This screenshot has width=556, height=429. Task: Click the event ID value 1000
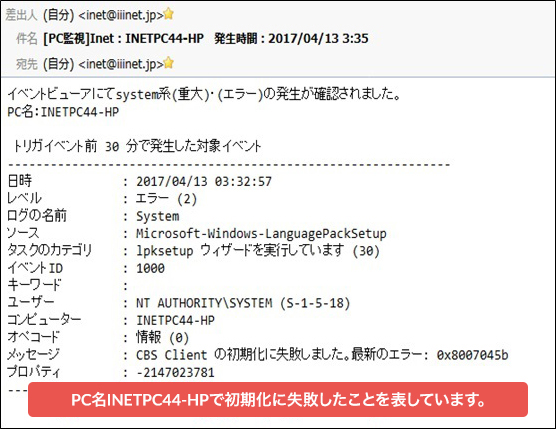(150, 268)
